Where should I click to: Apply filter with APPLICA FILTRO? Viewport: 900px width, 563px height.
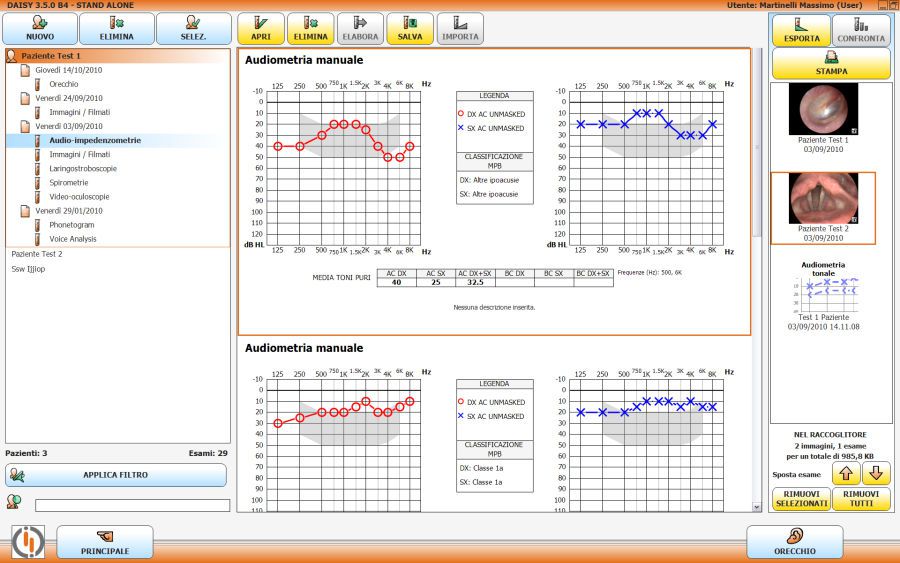(116, 475)
